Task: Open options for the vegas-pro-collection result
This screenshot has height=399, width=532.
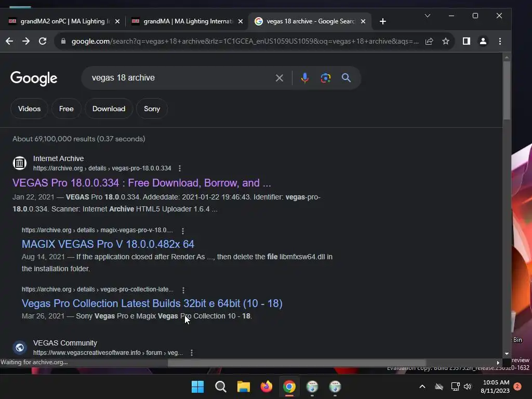Action: click(183, 290)
